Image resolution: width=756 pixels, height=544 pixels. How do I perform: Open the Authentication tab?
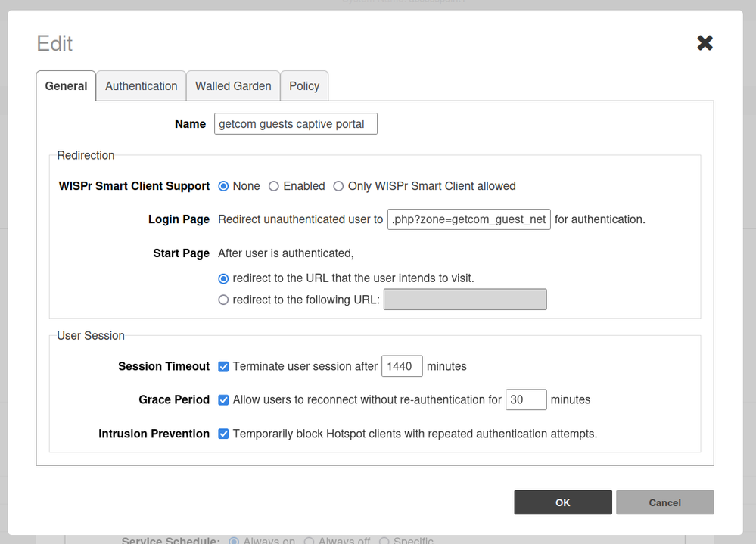point(141,86)
